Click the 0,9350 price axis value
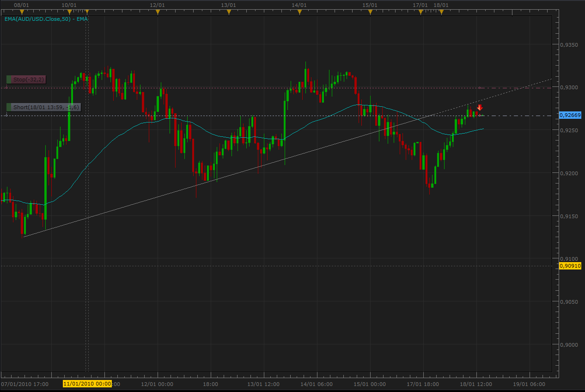 click(569, 45)
